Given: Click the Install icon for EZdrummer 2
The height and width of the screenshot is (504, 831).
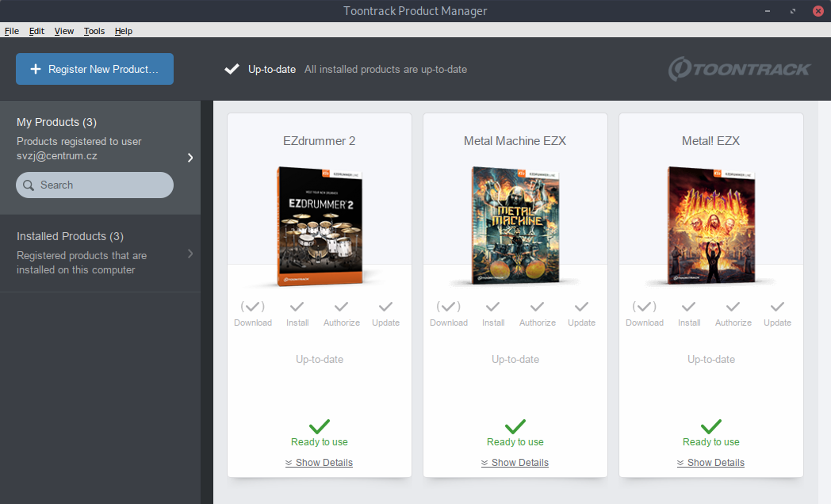Looking at the screenshot, I should click(x=297, y=308).
